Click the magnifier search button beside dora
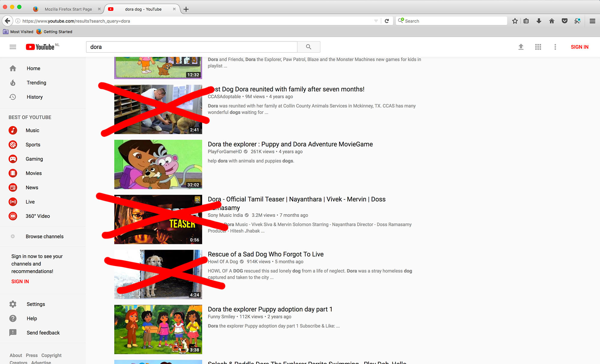600x364 pixels. 308,47
